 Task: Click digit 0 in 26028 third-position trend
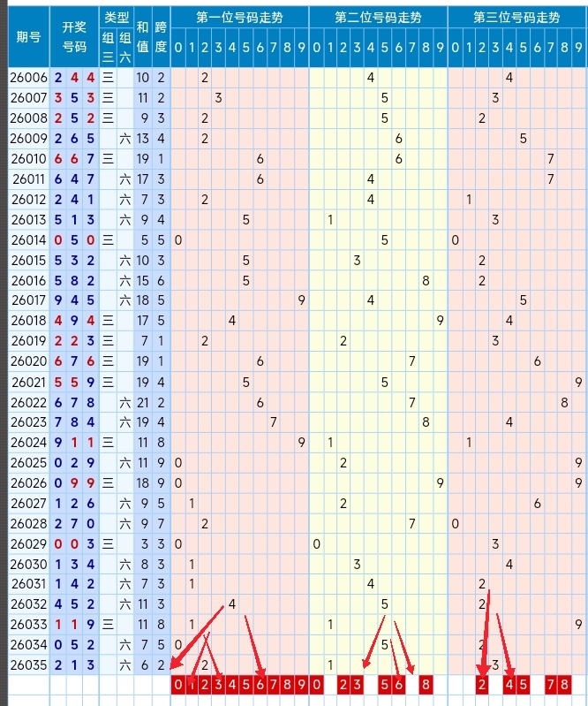(455, 524)
